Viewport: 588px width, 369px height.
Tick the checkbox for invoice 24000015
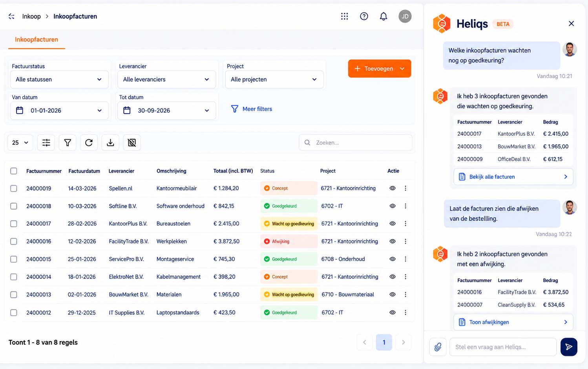coord(14,259)
